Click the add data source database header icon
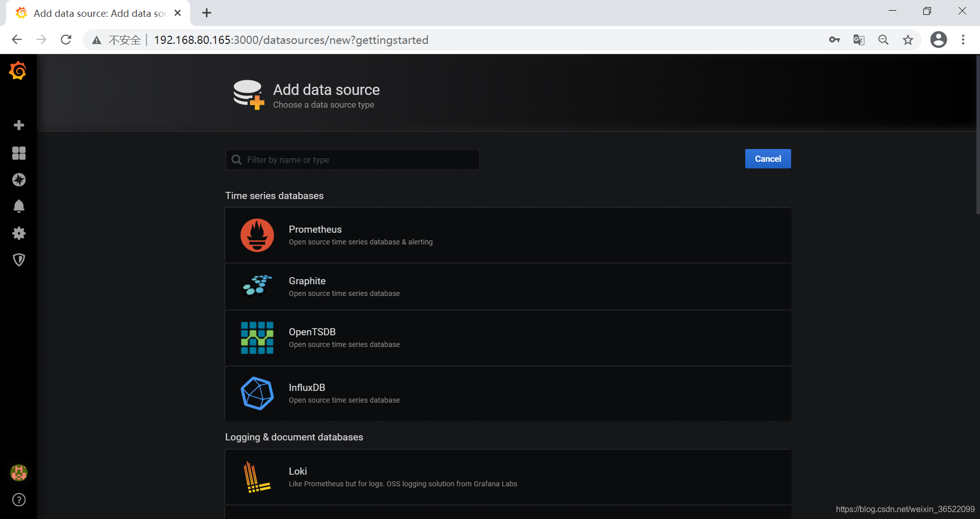This screenshot has width=980, height=519. 249,94
